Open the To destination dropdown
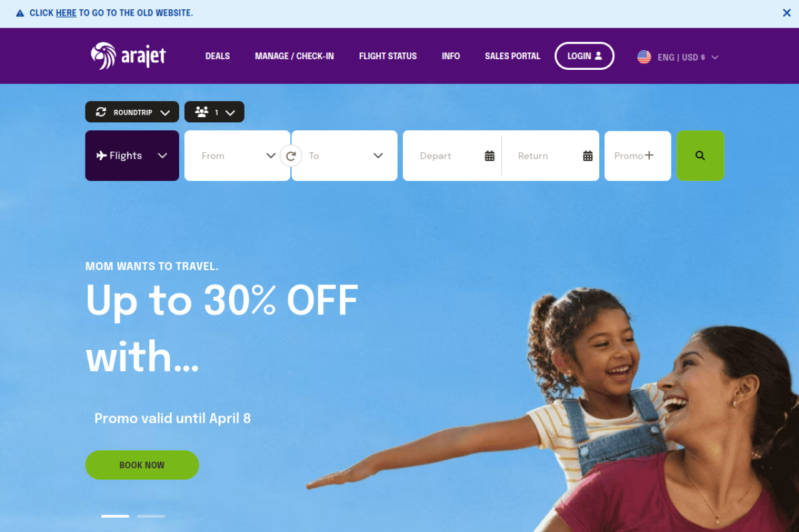The image size is (799, 532). 345,156
